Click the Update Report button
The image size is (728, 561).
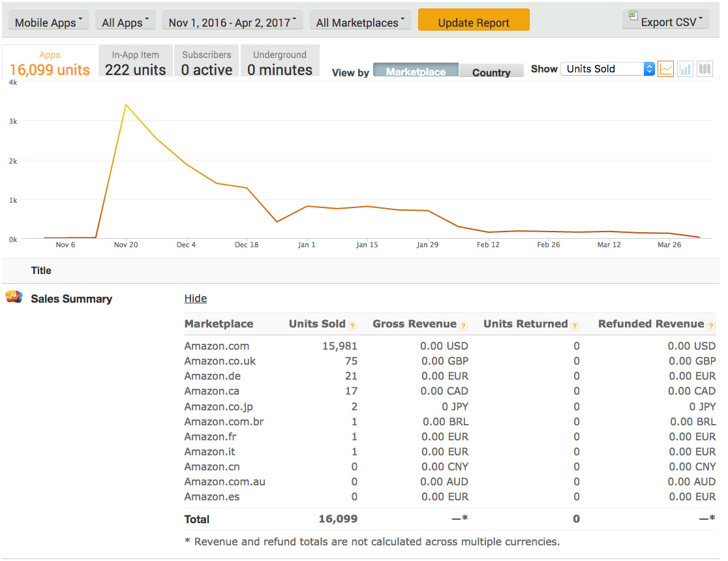pos(474,20)
